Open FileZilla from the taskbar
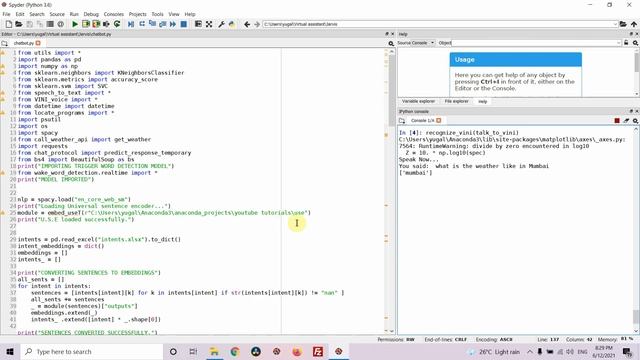The image size is (640, 360). (x=318, y=351)
